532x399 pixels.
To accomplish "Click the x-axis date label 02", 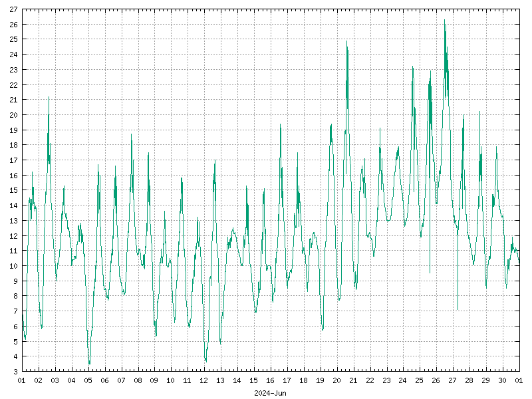I will pos(39,380).
